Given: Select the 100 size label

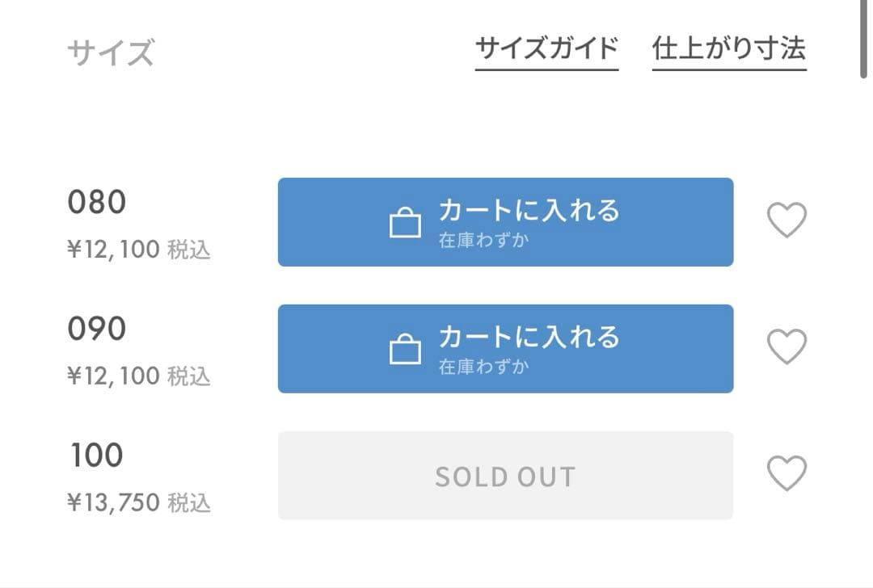Looking at the screenshot, I should point(96,456).
